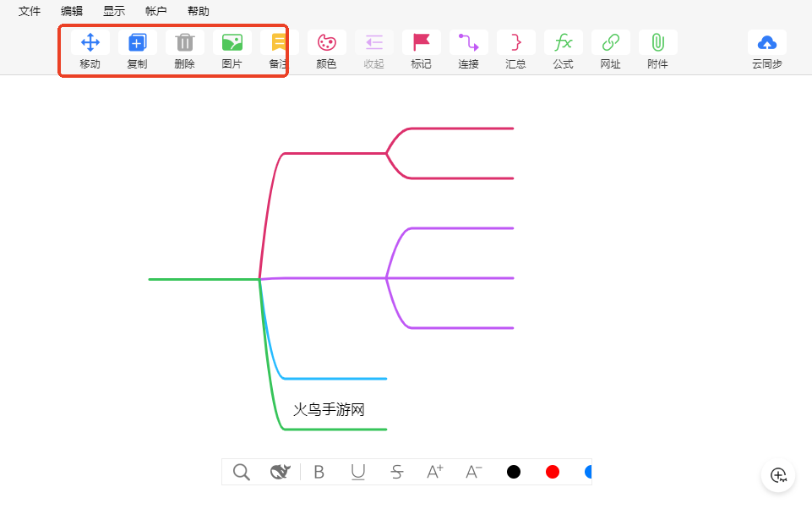Image resolution: width=812 pixels, height=509 pixels.
Task: Open the 颜色 palette icon
Action: pyautogui.click(x=327, y=42)
